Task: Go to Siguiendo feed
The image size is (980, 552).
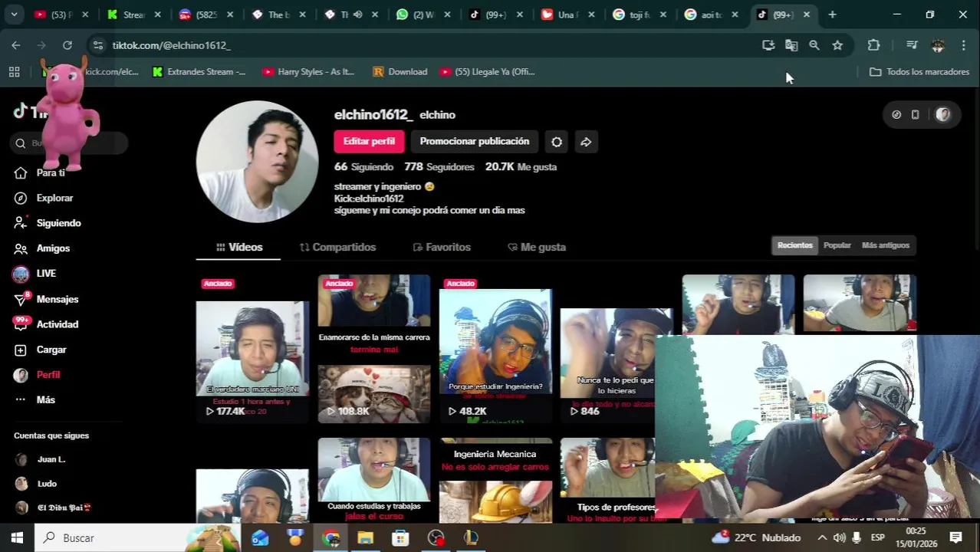Action: pos(58,223)
